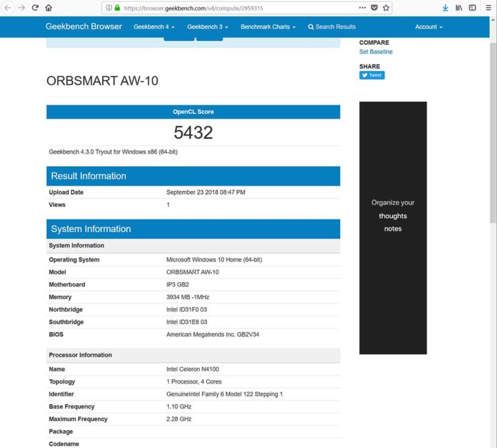
Task: Click the Package label
Action: coord(60,431)
